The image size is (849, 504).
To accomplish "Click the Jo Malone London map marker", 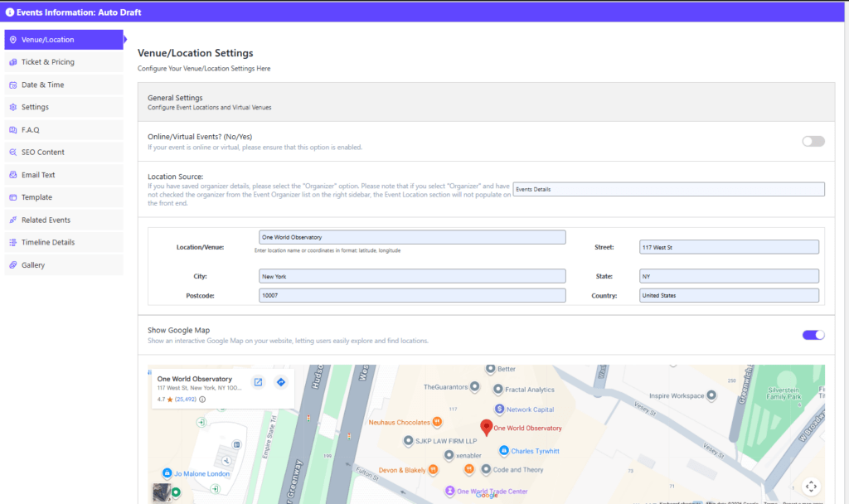I will click(167, 473).
